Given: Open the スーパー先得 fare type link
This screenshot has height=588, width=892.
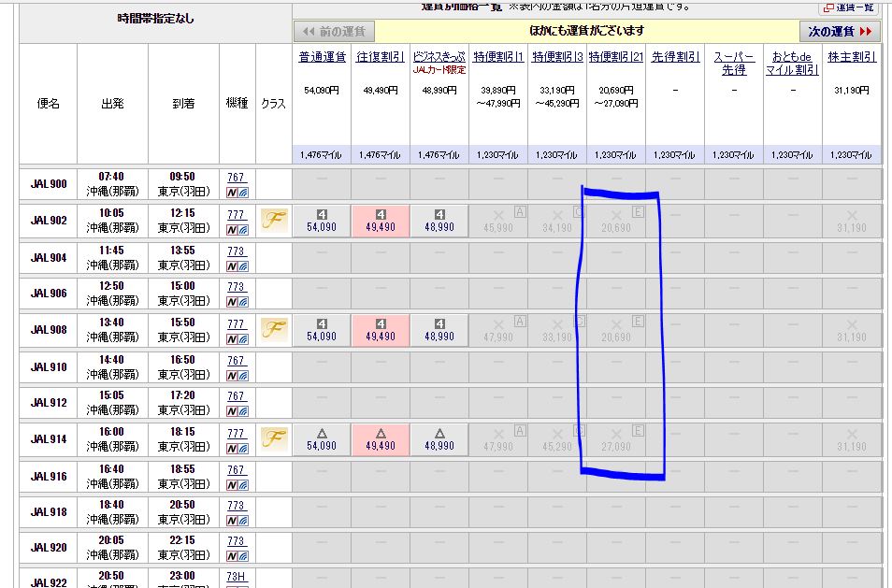Looking at the screenshot, I should (x=734, y=64).
